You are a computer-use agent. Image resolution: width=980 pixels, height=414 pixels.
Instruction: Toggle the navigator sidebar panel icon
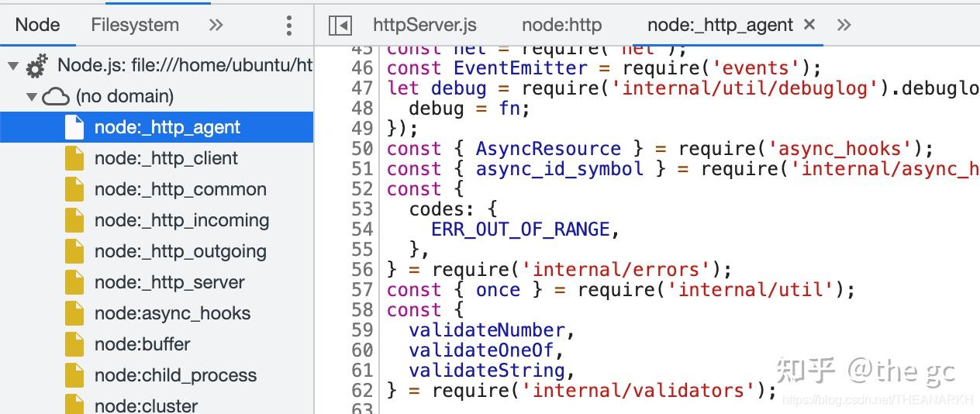(340, 25)
